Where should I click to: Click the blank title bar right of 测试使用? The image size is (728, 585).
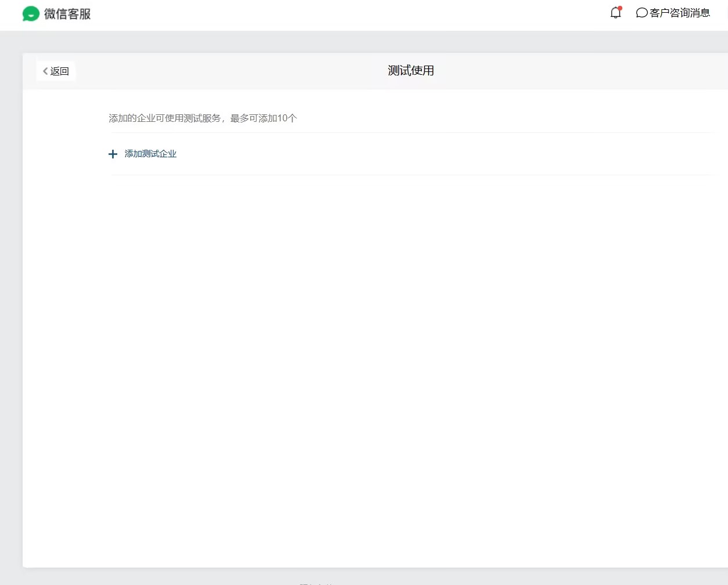581,71
